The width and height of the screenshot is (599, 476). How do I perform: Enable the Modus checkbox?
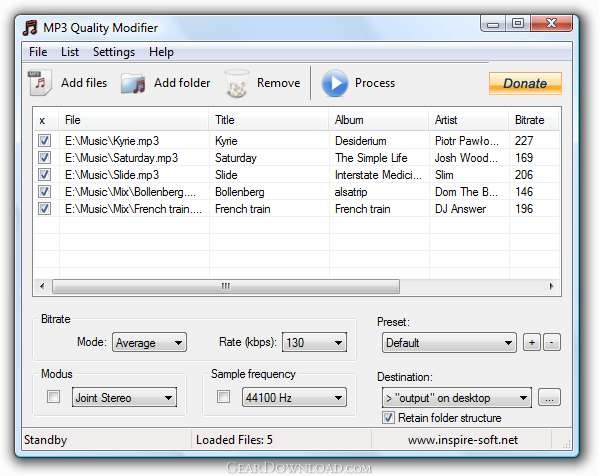[53, 397]
